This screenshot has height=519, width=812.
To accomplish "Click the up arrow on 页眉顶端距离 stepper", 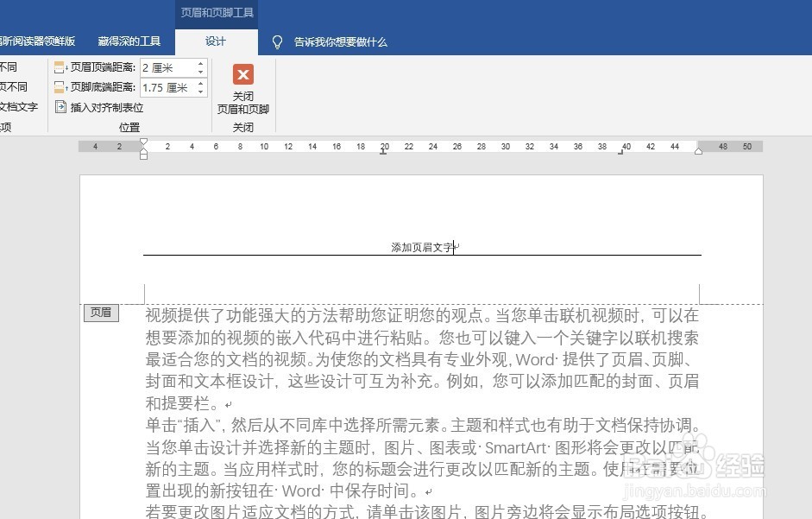I will (200, 62).
